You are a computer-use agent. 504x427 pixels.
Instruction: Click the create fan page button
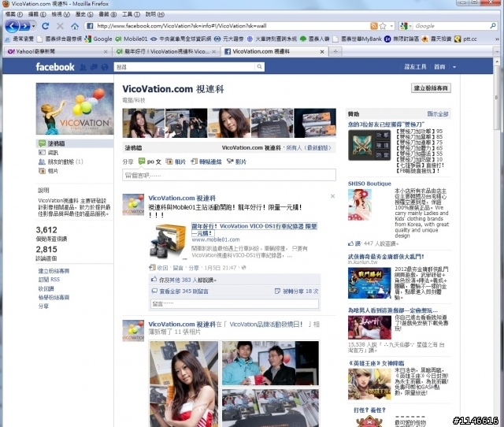(x=431, y=87)
